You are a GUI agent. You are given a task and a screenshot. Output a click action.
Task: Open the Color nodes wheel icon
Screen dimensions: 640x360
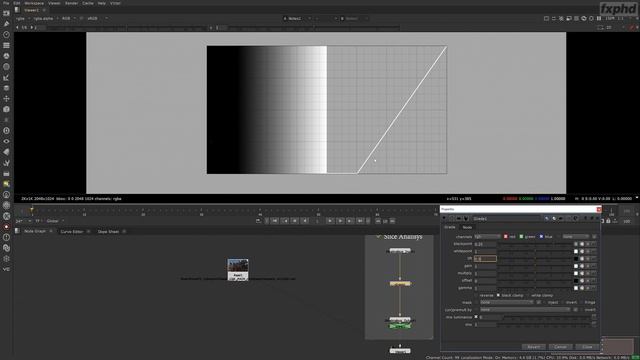[6, 56]
